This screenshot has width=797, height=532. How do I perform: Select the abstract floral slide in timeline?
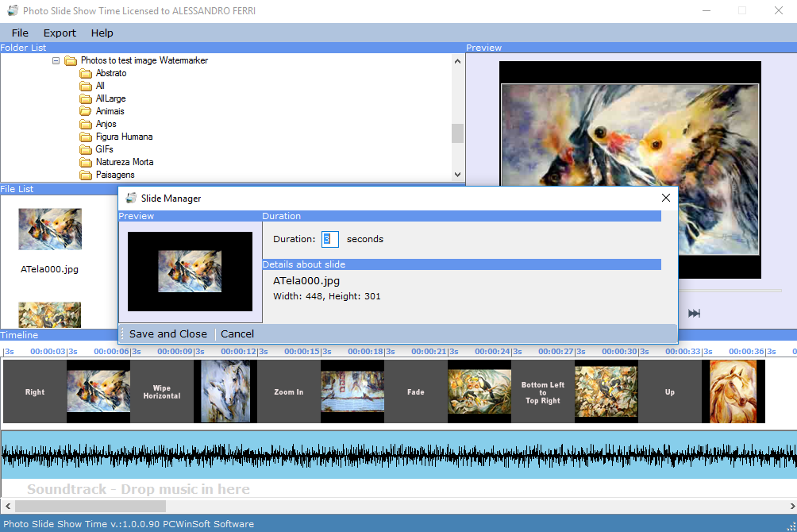tap(606, 391)
